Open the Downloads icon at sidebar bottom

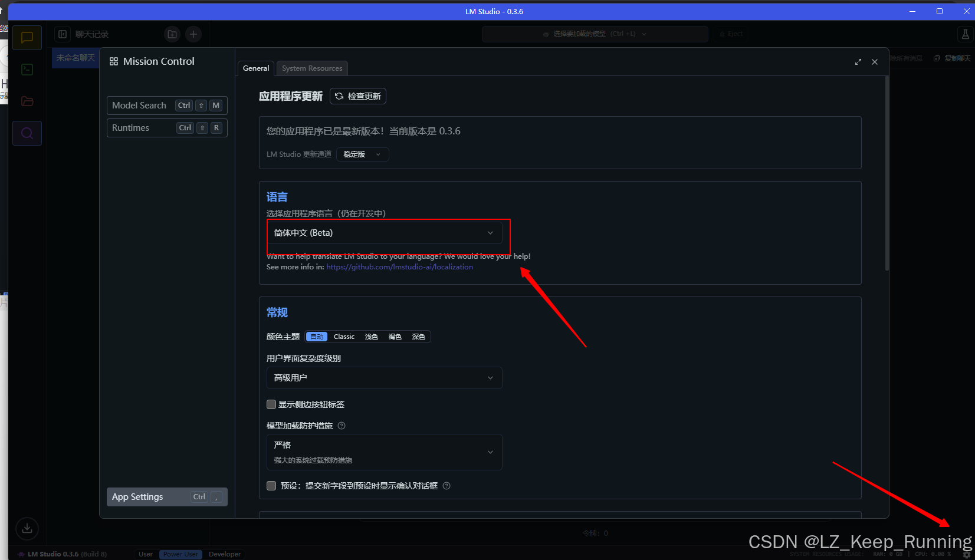point(27,528)
